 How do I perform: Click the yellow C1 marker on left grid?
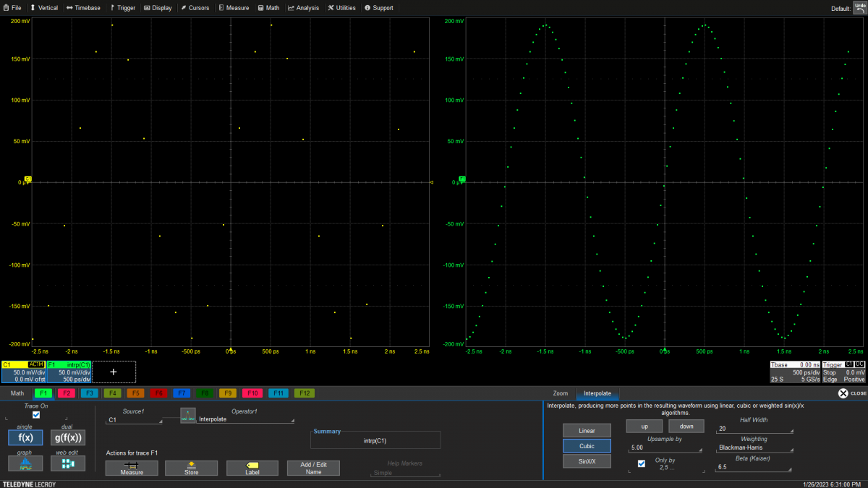click(27, 179)
